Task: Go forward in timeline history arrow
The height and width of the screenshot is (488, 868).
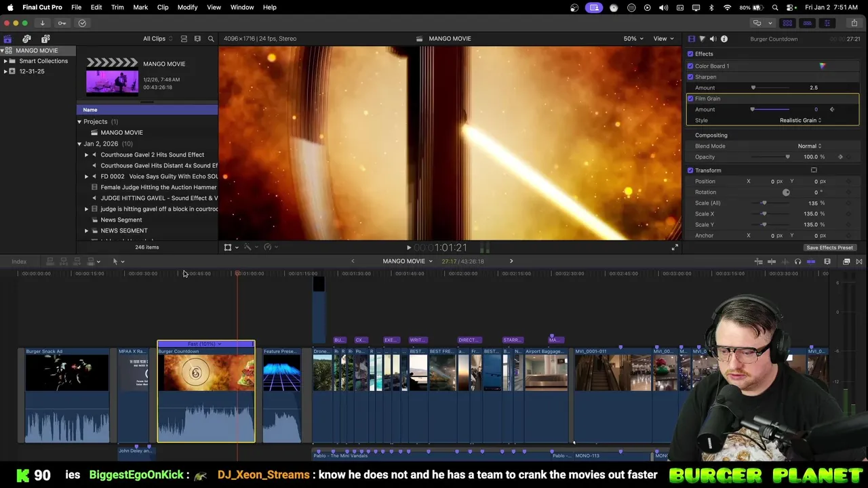Action: (x=511, y=261)
